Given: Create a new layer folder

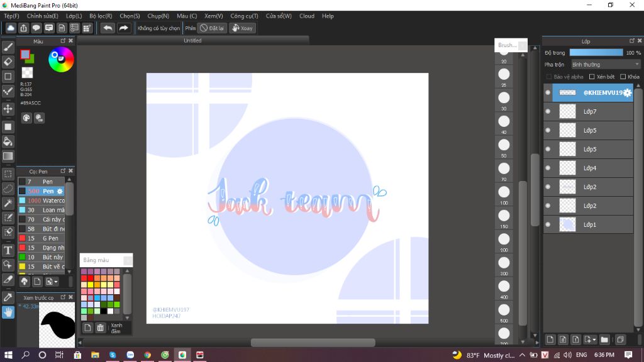Looking at the screenshot, I should [x=604, y=339].
